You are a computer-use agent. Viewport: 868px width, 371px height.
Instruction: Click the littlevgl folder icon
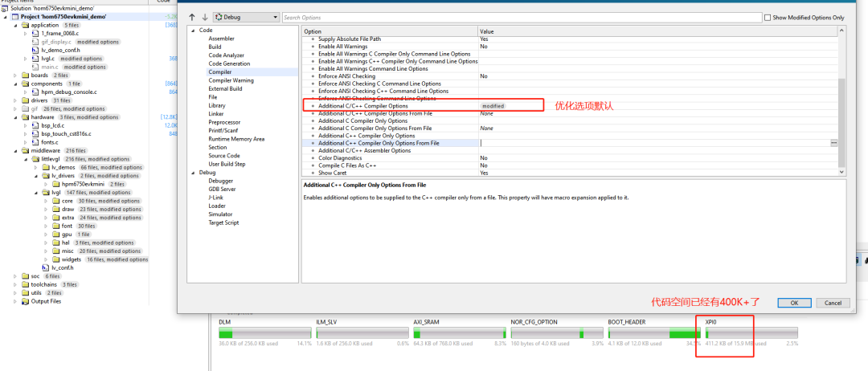coord(35,159)
